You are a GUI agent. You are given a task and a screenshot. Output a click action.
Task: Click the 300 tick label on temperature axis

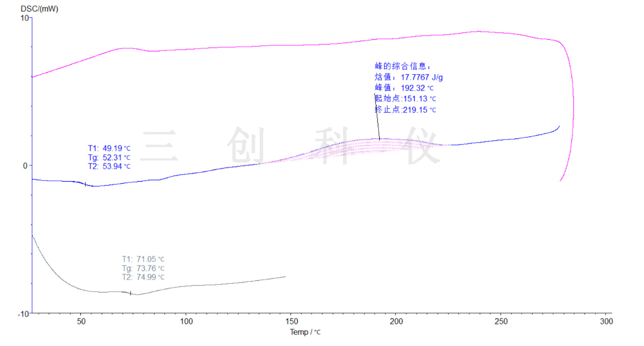point(605,322)
